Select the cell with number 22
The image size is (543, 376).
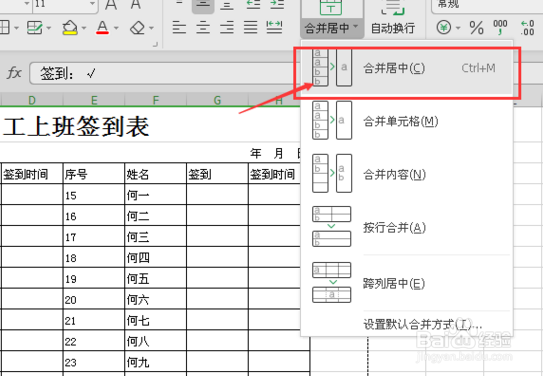point(94,341)
